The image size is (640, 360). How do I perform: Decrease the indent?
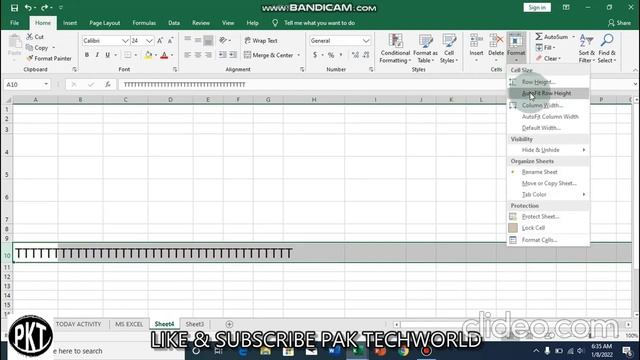pyautogui.click(x=222, y=55)
